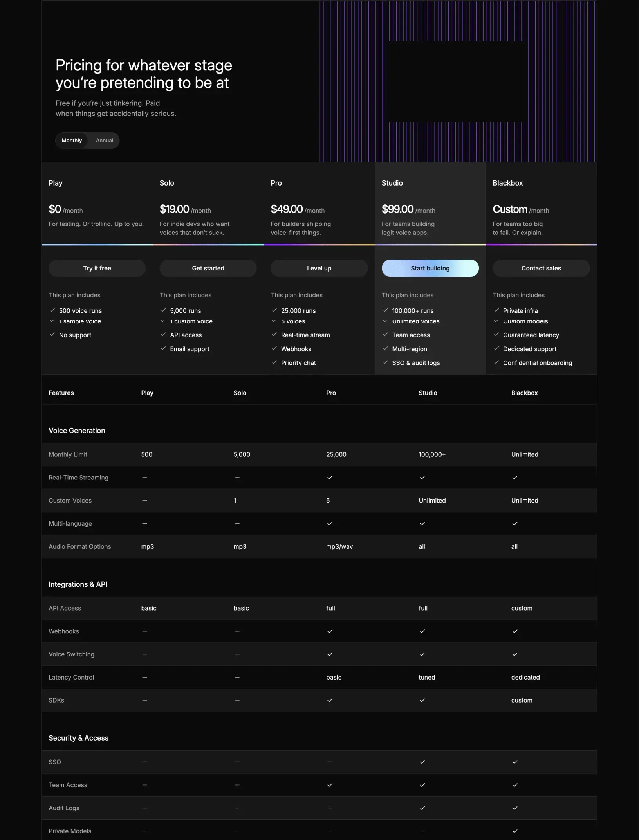This screenshot has height=840, width=639.
Task: Click checkmark next to Real-time stream
Action: click(x=274, y=335)
